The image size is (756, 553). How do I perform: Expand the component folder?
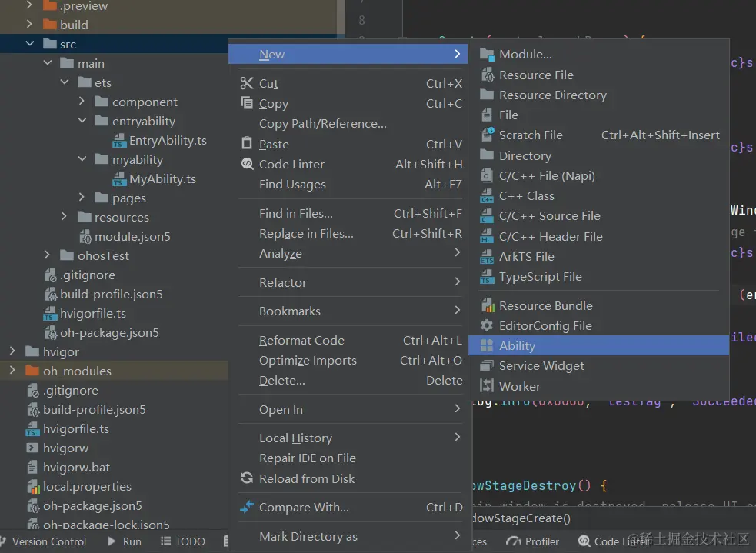click(82, 102)
